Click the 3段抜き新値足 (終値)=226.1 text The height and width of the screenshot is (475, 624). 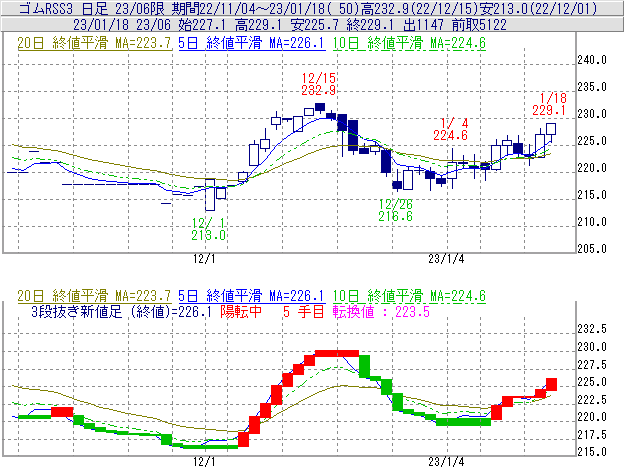pyautogui.click(x=121, y=311)
